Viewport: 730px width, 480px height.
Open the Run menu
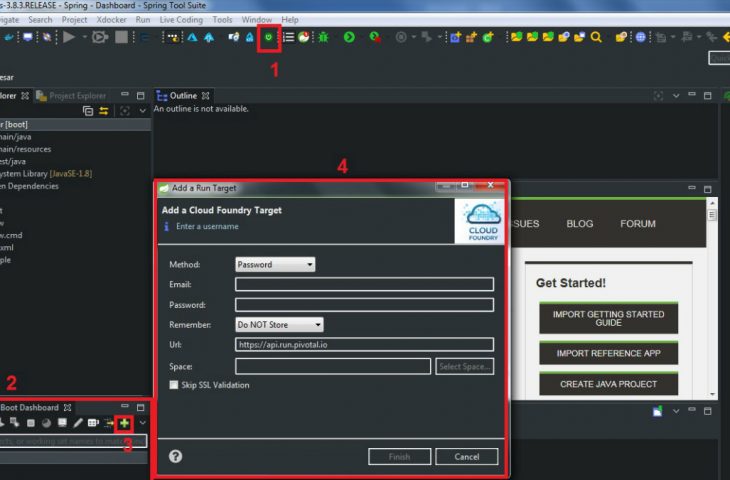pyautogui.click(x=143, y=20)
